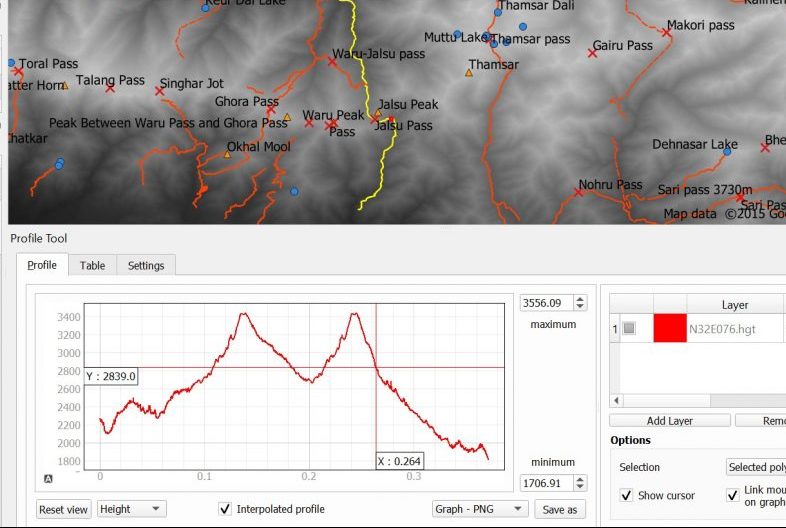This screenshot has height=528, width=786.
Task: Open the Table tab
Action: pos(92,265)
